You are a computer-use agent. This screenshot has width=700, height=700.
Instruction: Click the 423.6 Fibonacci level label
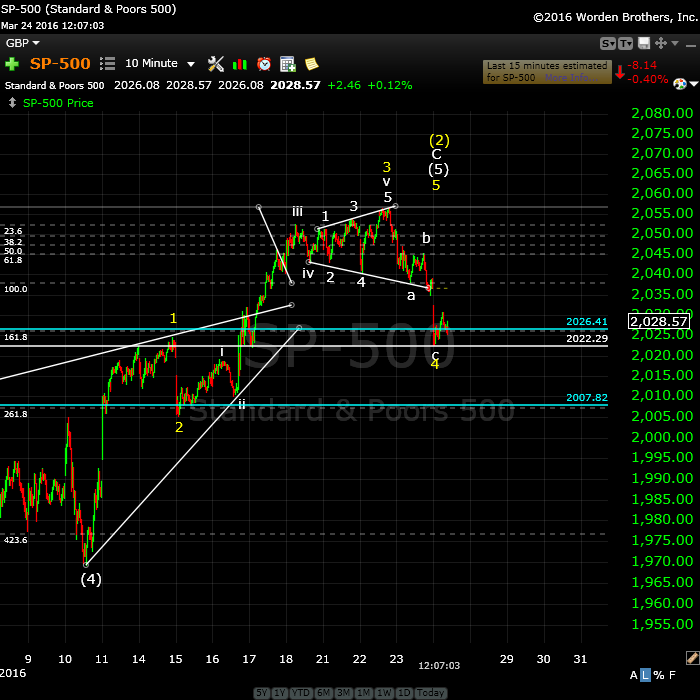(16, 540)
